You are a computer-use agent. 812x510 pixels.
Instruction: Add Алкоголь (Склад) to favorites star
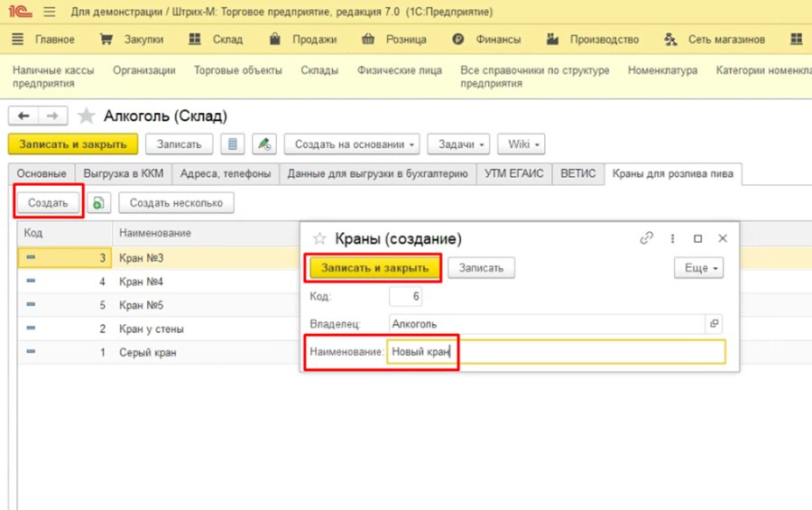pyautogui.click(x=86, y=116)
